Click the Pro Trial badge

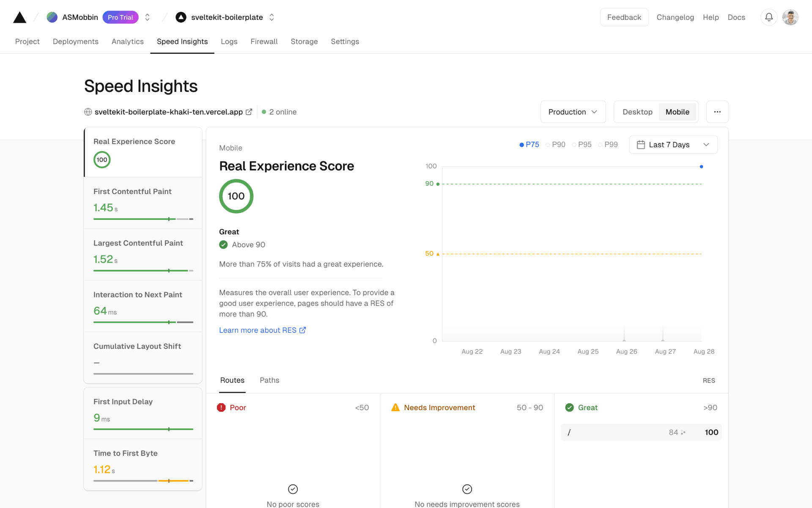121,17
